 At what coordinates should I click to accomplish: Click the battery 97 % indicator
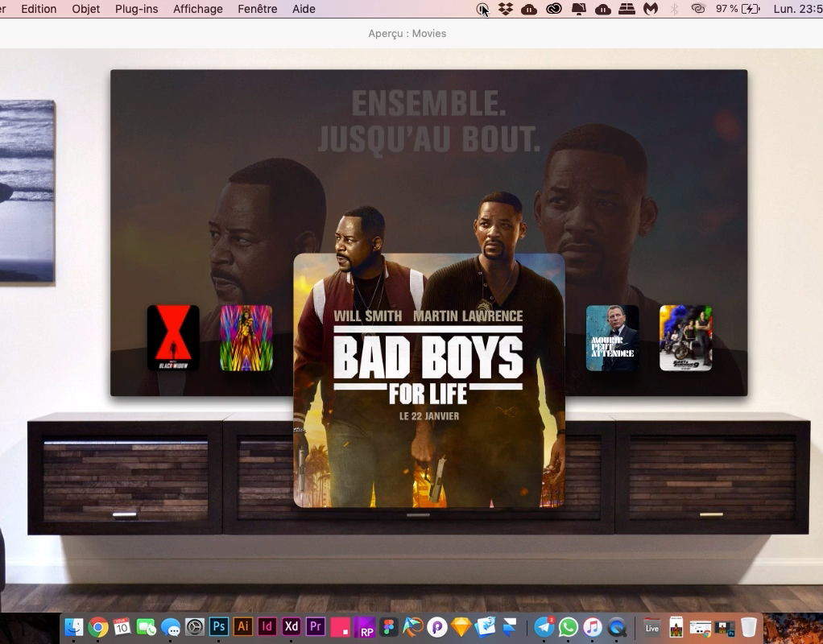click(x=738, y=9)
